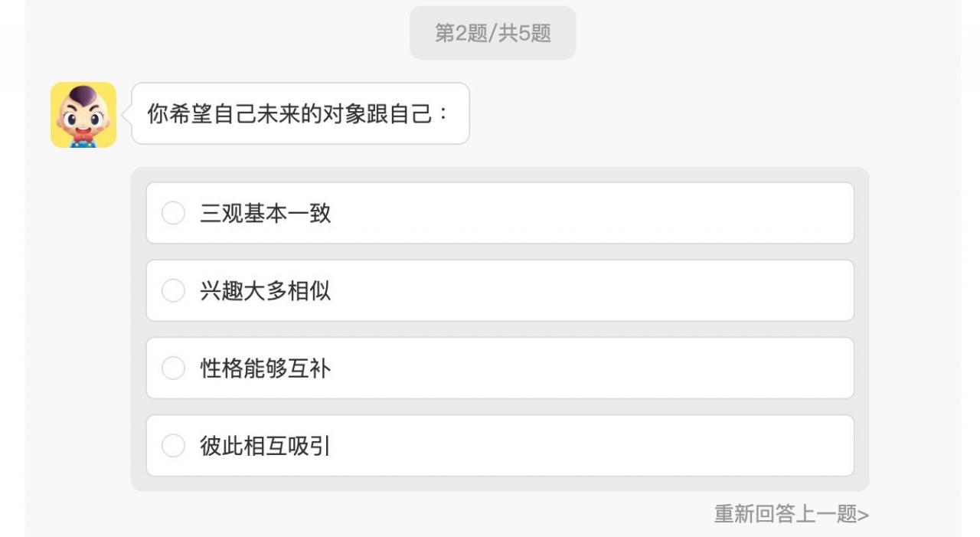This screenshot has height=537, width=980.
Task: Choose the answer option 三观基本一致
Action: click(499, 212)
